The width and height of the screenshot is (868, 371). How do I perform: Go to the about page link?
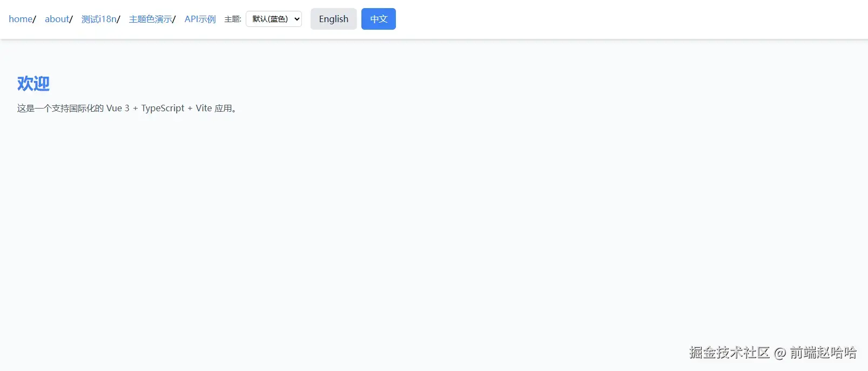pos(57,19)
